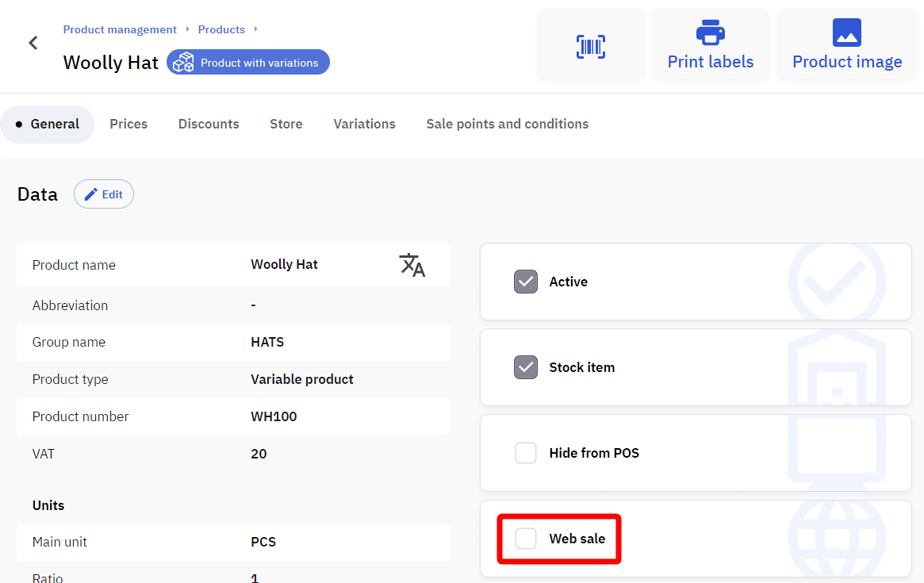The image size is (924, 583).
Task: Uncheck the Stock item checkbox
Action: [x=526, y=367]
